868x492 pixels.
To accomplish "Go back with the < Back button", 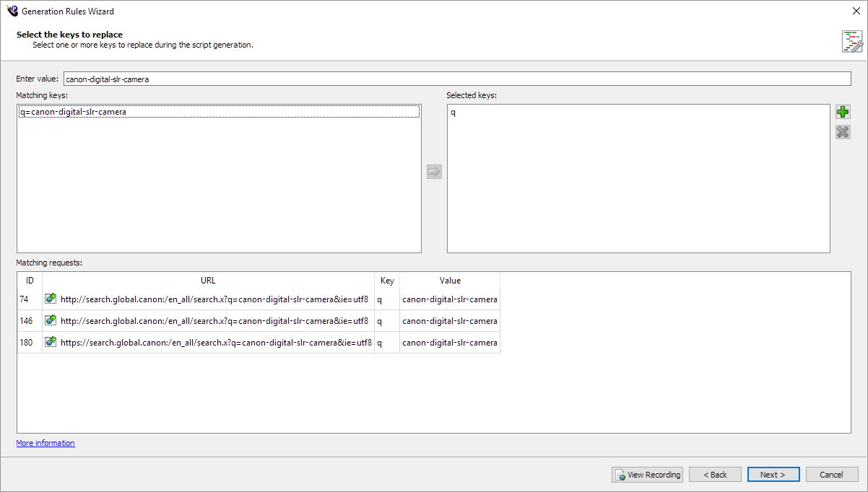I will click(715, 475).
